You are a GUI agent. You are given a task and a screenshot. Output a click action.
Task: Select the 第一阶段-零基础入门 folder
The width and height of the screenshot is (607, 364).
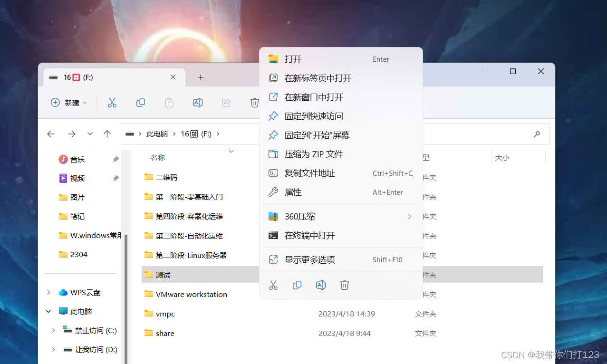(x=189, y=197)
